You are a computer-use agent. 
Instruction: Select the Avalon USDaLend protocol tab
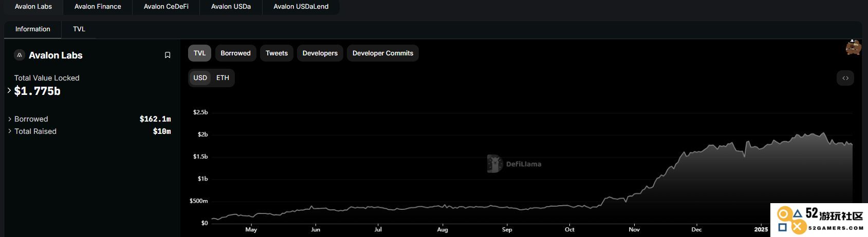pyautogui.click(x=301, y=7)
